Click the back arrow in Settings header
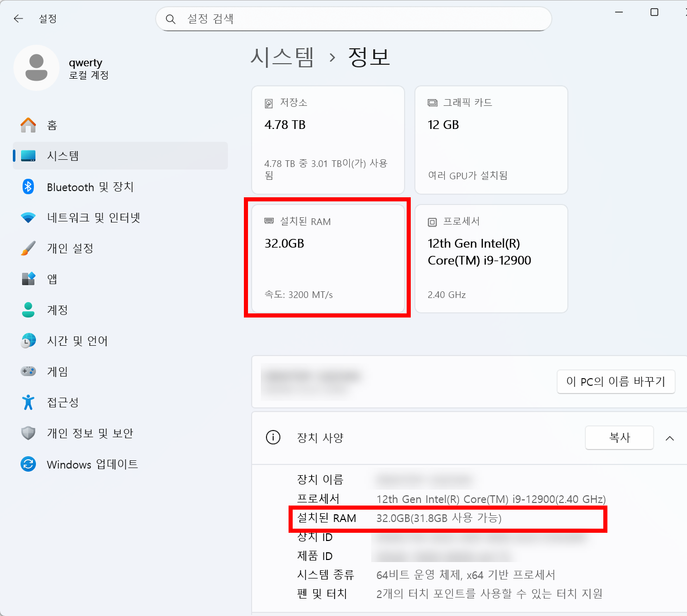Viewport: 687px width, 616px height. point(18,18)
